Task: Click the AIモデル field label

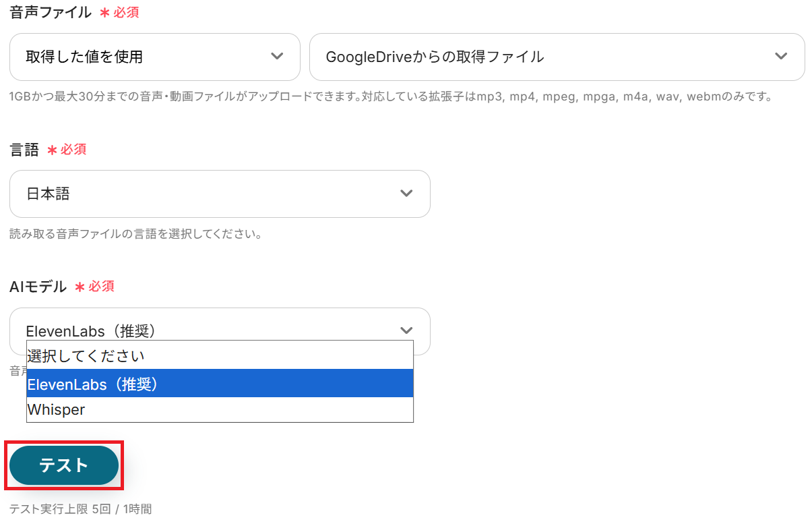Action: point(38,287)
